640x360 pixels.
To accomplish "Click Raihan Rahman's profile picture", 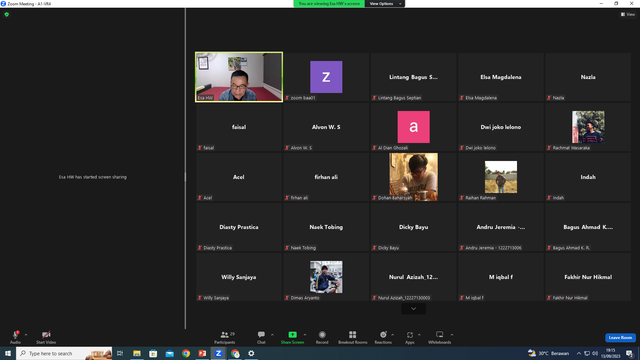I will pos(501,177).
